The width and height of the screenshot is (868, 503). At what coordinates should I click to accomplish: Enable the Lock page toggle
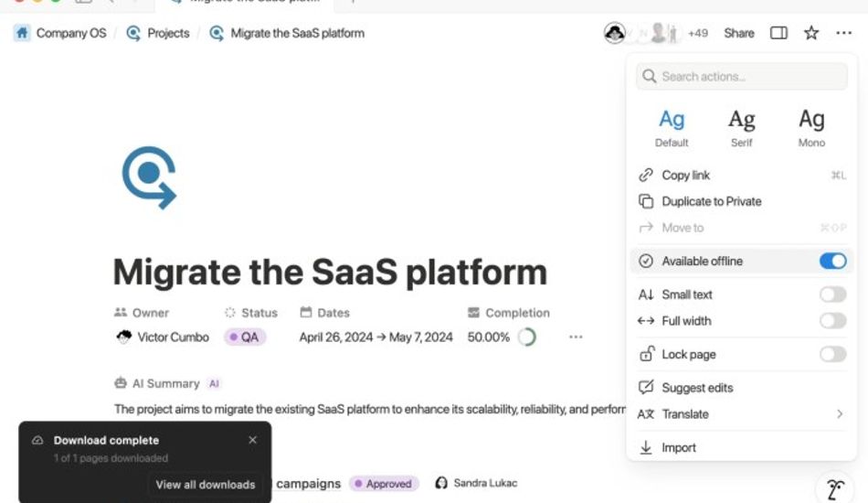click(832, 355)
